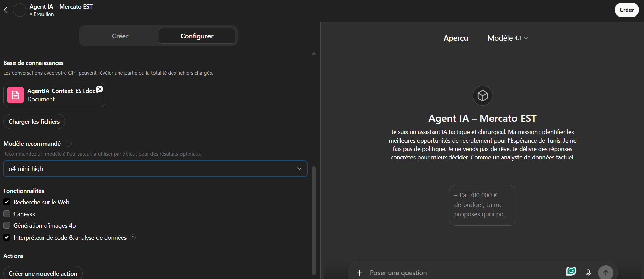Image resolution: width=644 pixels, height=279 pixels.
Task: Disable Recherche sur le Web checkbox
Action: pyautogui.click(x=7, y=202)
